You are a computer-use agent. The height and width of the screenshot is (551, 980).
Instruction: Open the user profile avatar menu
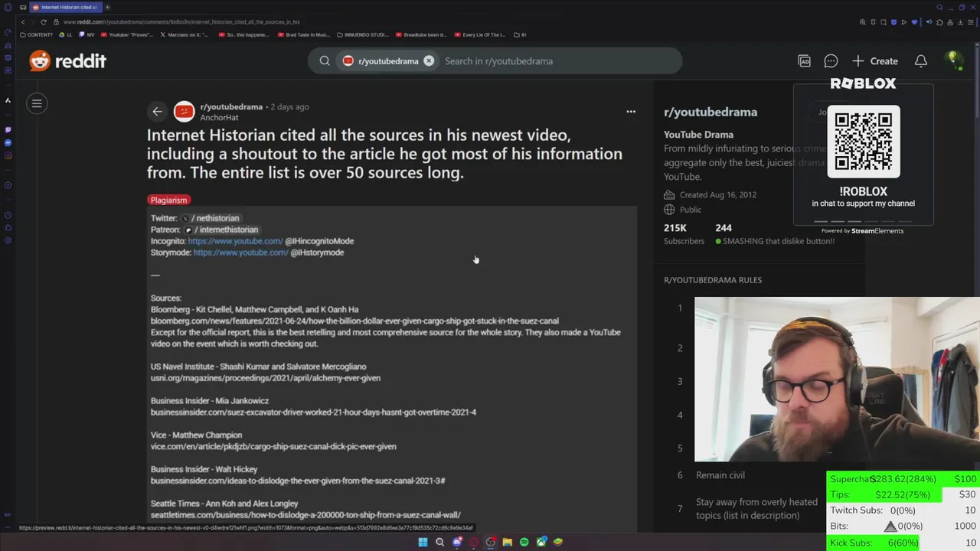click(954, 60)
